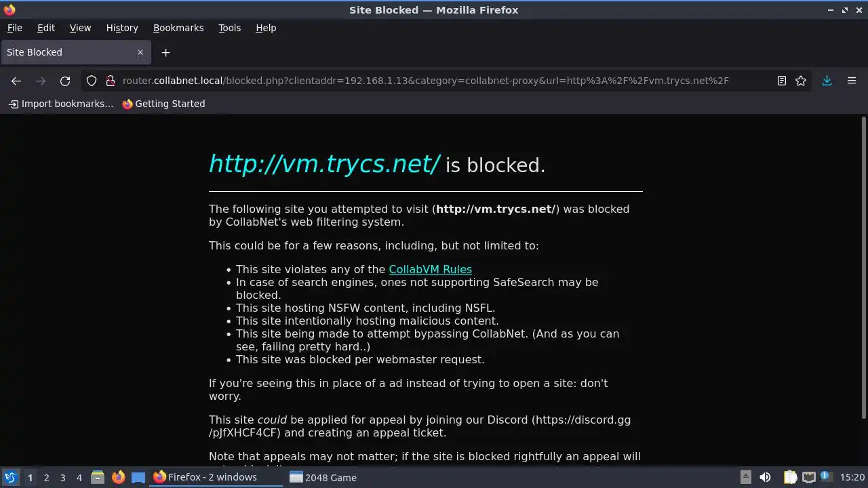Follow the CollabVM Rules link
Viewport: 868px width, 488px height.
point(430,269)
